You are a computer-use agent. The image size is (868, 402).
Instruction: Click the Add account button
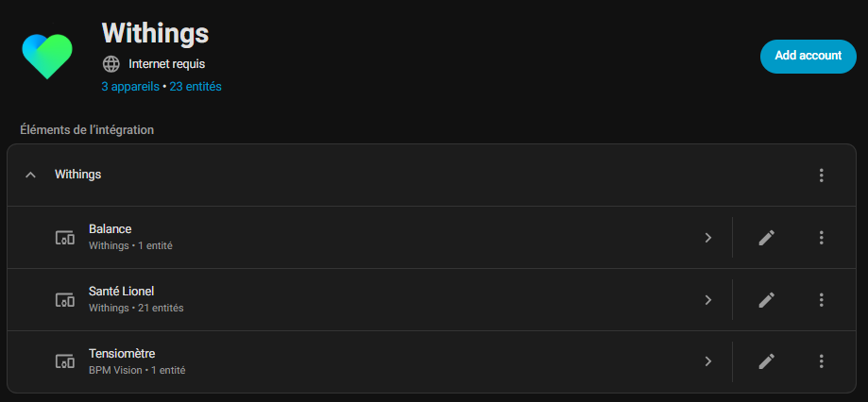tap(808, 56)
